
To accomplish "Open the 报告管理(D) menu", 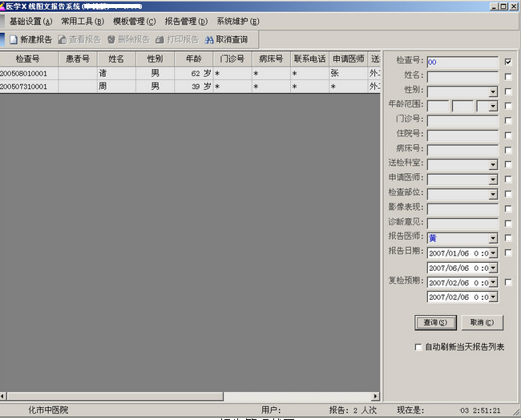I will pos(186,22).
